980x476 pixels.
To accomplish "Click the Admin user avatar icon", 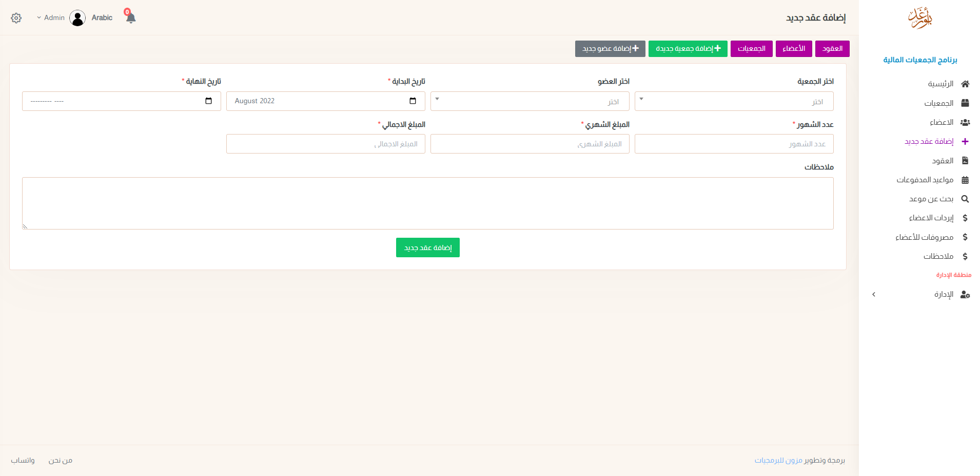I will point(77,18).
